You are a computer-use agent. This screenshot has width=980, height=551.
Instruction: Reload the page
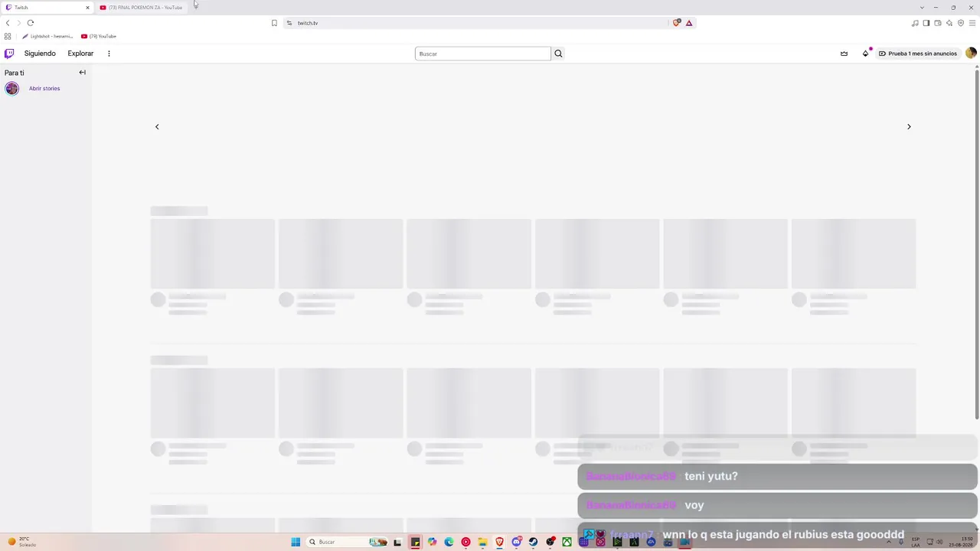31,23
